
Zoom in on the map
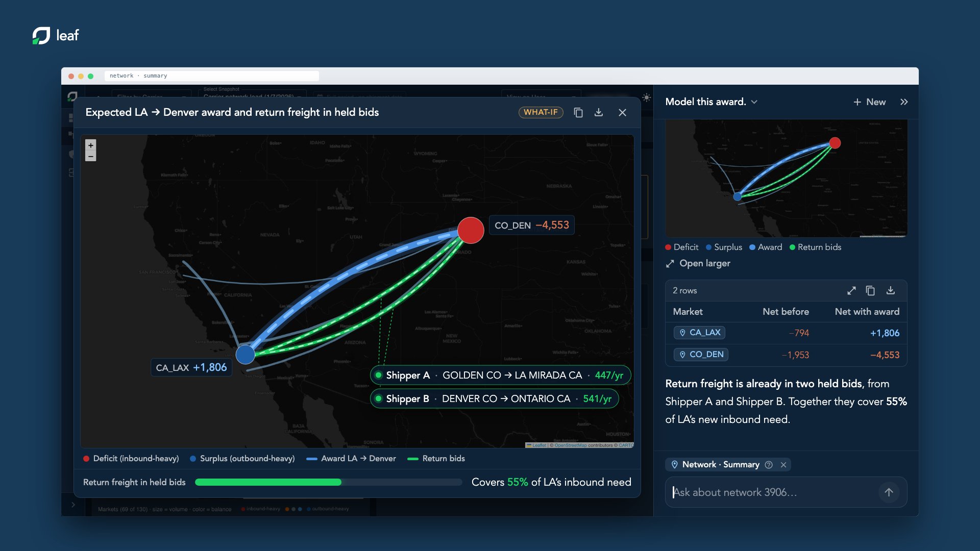pos(91,145)
